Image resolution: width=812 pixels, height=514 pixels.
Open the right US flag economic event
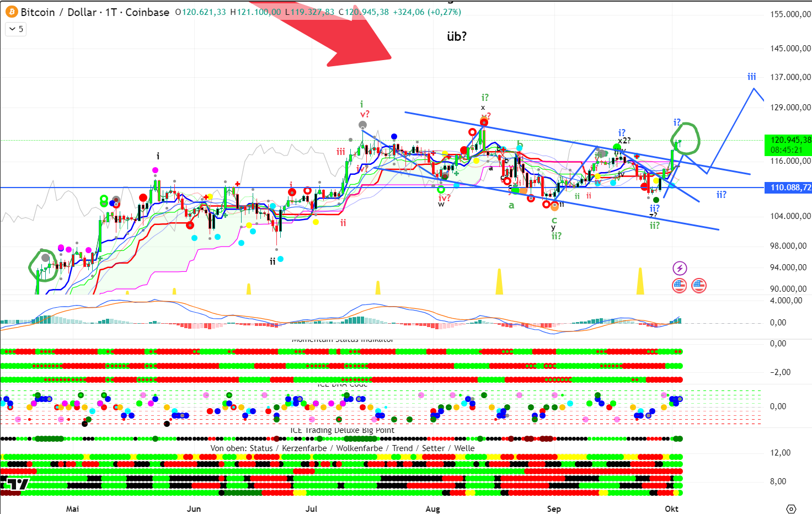pos(699,286)
